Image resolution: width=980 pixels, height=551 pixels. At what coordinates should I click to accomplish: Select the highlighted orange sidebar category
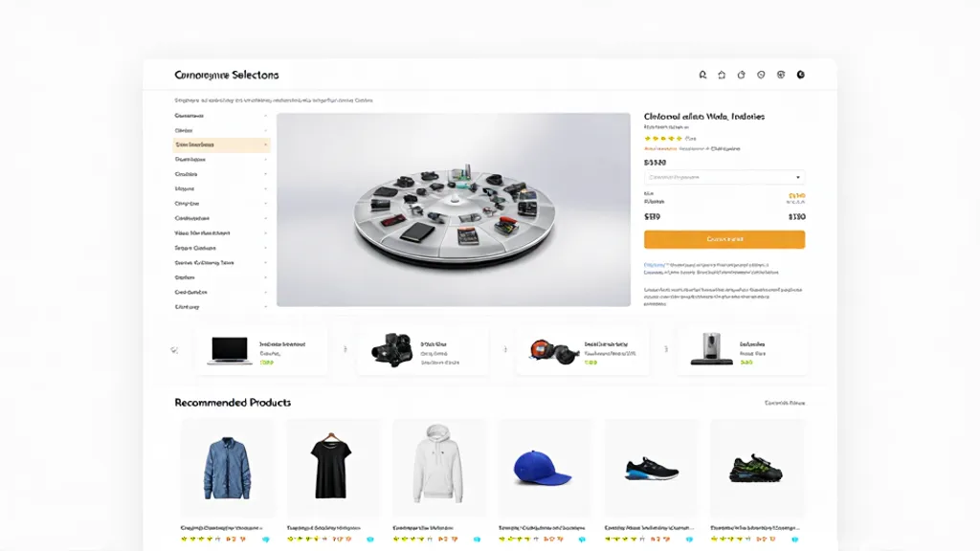pyautogui.click(x=221, y=145)
